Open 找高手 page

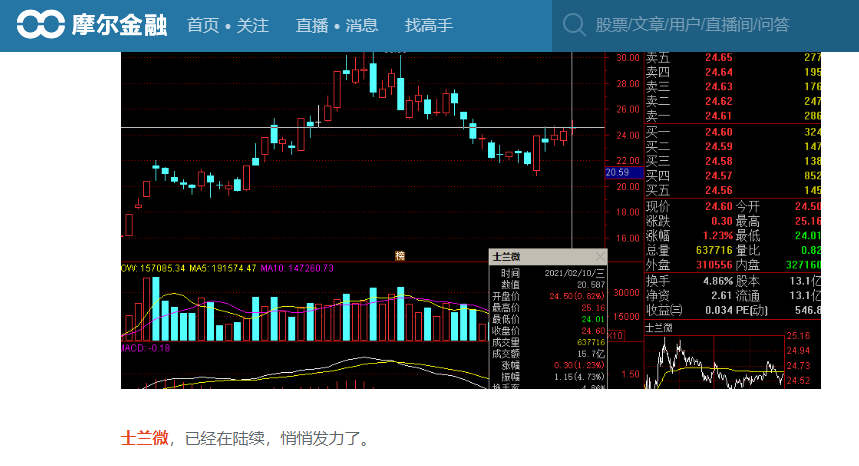tap(428, 25)
